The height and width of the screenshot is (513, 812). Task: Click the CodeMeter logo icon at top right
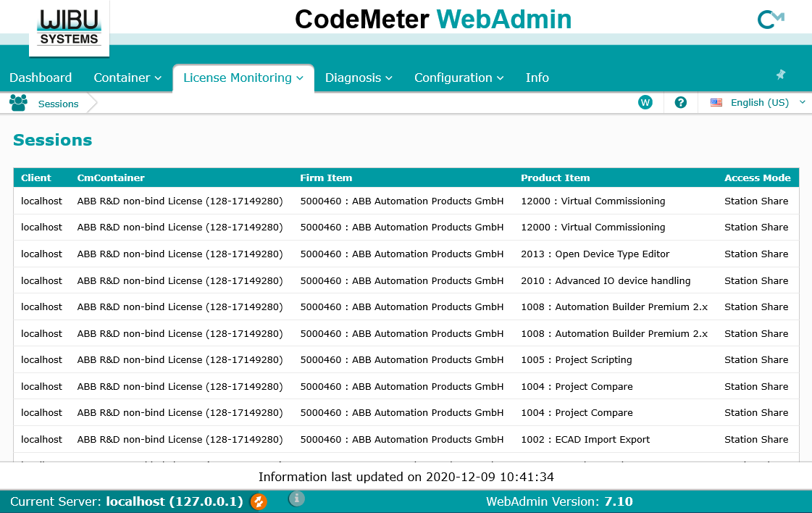pyautogui.click(x=771, y=20)
